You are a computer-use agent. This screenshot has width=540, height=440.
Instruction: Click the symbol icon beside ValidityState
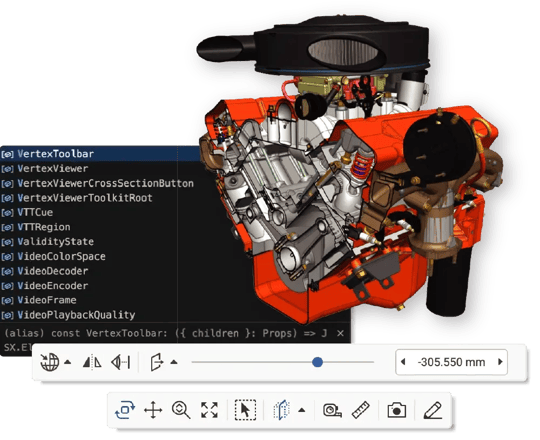tap(7, 242)
